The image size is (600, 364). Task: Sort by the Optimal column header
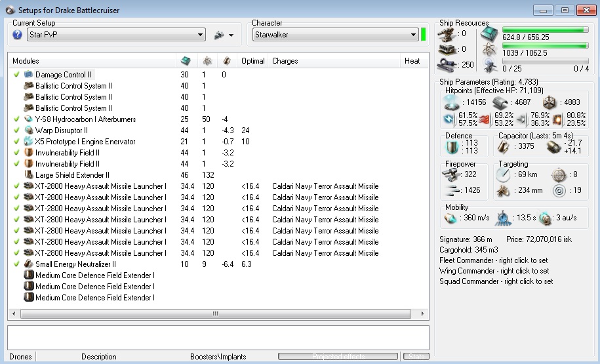tap(253, 61)
